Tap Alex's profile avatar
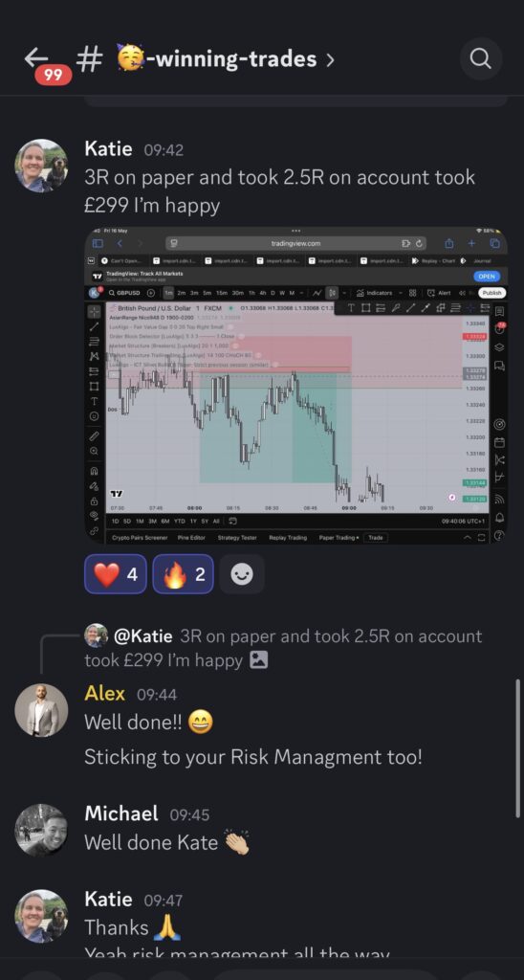Viewport: 524px width, 980px height. coord(41,709)
